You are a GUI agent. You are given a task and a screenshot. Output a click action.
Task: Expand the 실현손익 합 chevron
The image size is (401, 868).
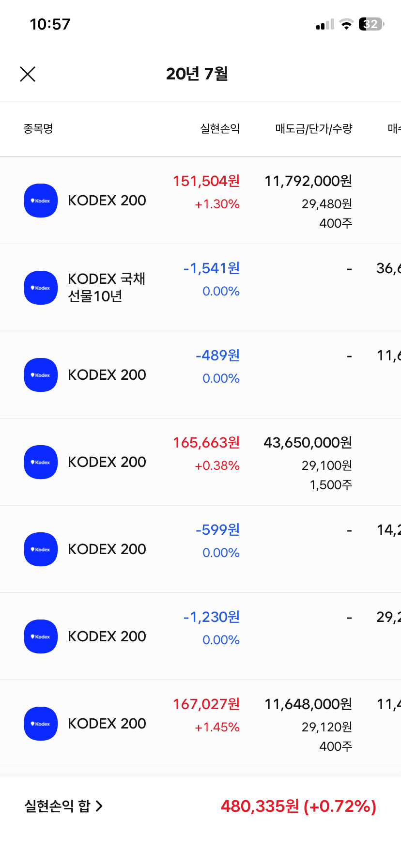point(99,806)
